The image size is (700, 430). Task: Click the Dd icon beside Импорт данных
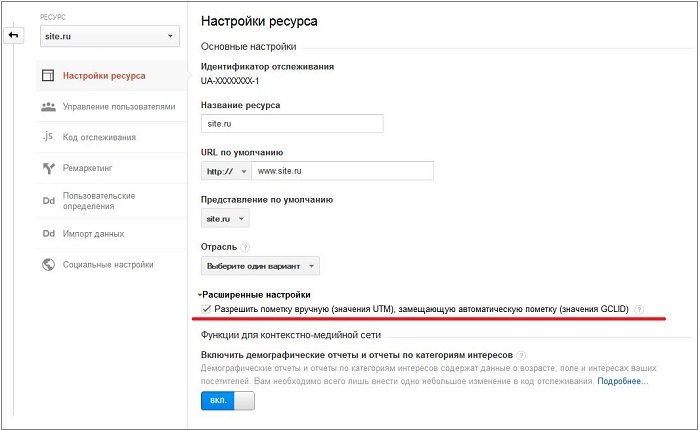47,234
